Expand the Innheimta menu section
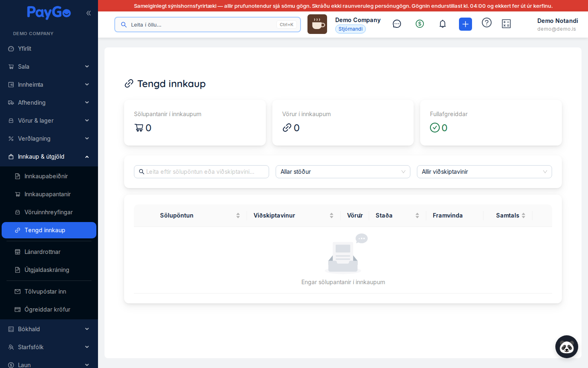The image size is (588, 368). [49, 85]
